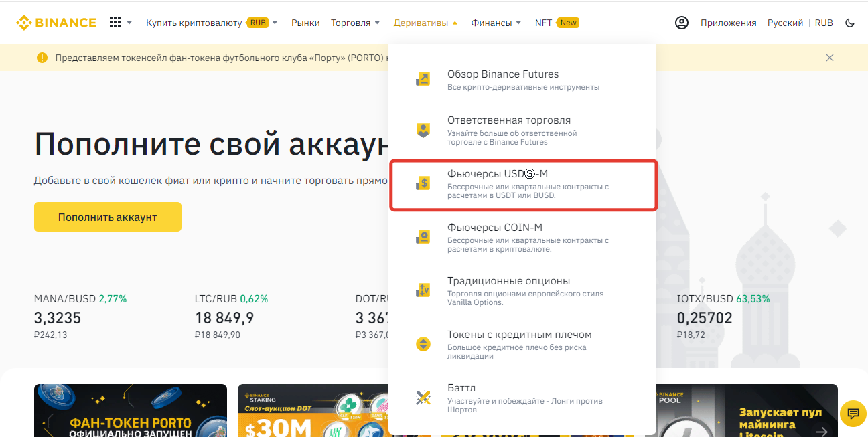Close the PORTO announcement banner
Screen dimensions: 868x437
tap(830, 58)
